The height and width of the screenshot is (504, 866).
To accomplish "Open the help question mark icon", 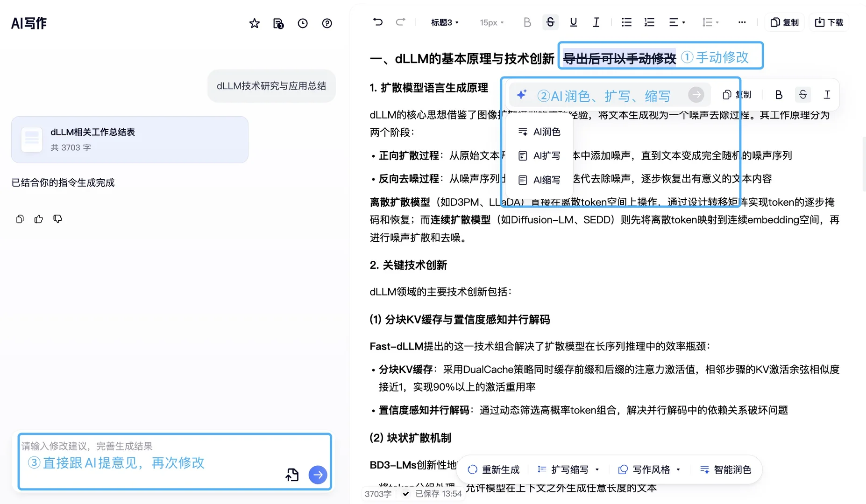I will [x=327, y=23].
